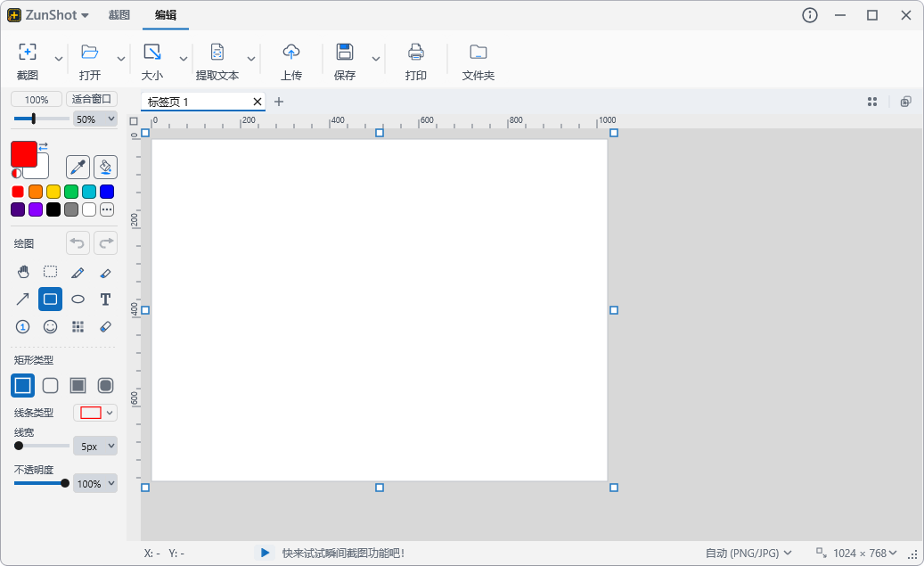Click the paint bucket fill icon
The width and height of the screenshot is (924, 566).
coord(105,168)
